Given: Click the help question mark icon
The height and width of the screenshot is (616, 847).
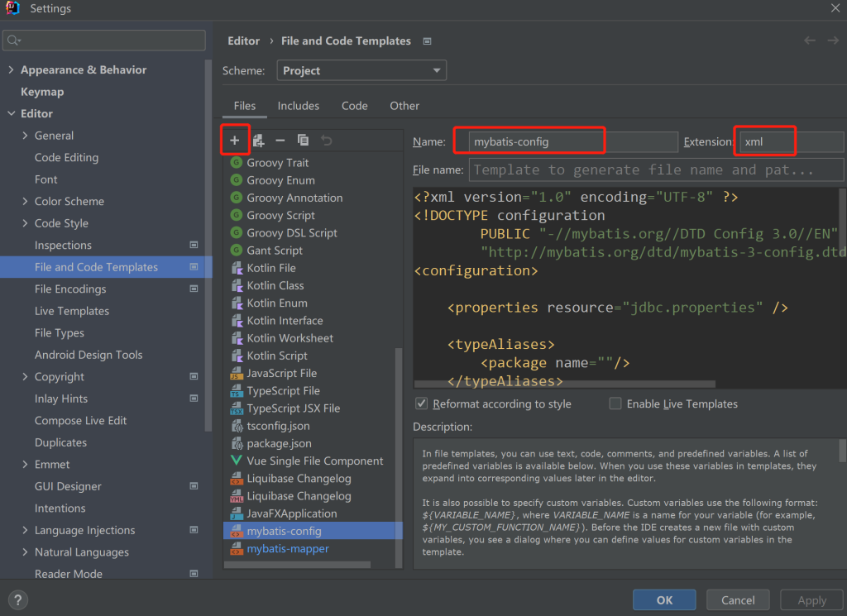Looking at the screenshot, I should click(x=18, y=600).
